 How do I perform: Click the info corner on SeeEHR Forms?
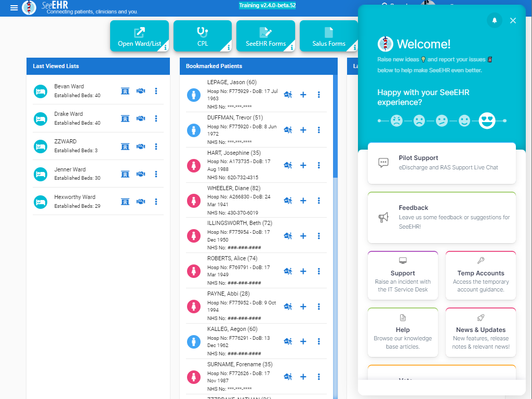pyautogui.click(x=291, y=47)
